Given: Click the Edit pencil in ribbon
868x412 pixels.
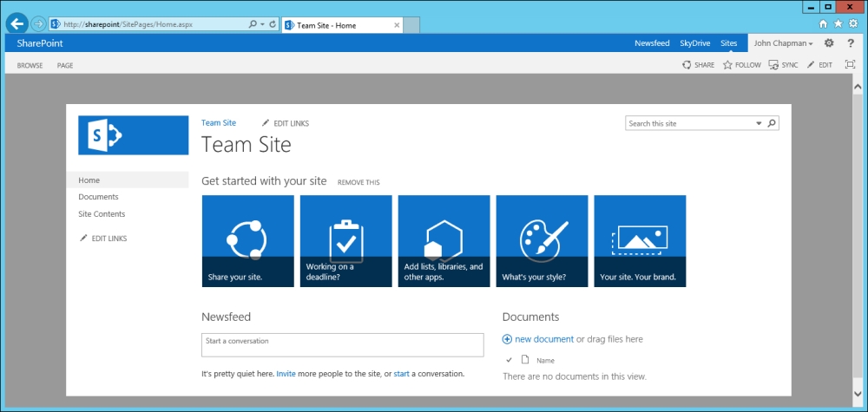Looking at the screenshot, I should tap(812, 65).
